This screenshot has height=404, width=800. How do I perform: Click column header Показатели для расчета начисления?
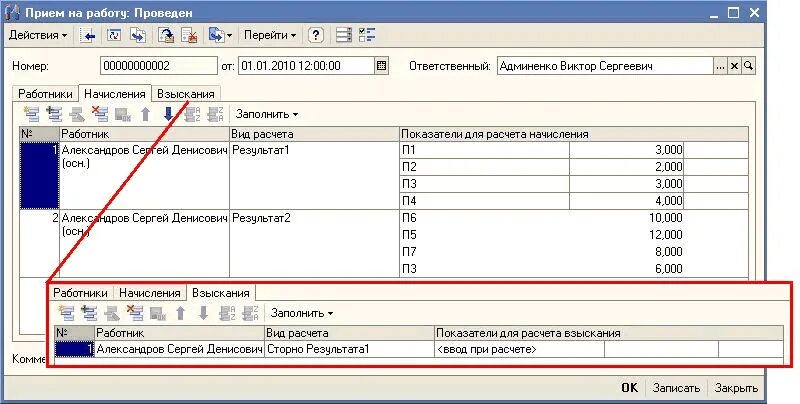[574, 134]
